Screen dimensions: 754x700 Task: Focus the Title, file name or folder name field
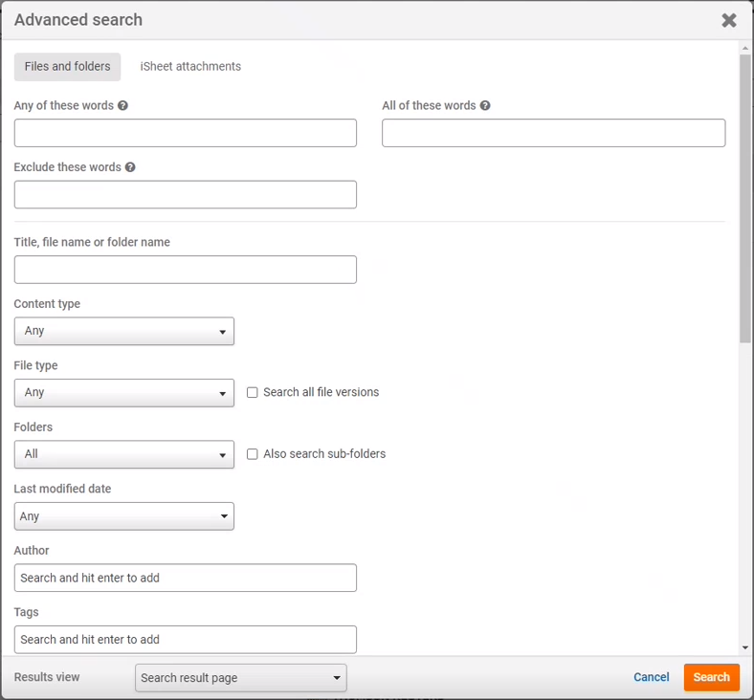pos(186,270)
